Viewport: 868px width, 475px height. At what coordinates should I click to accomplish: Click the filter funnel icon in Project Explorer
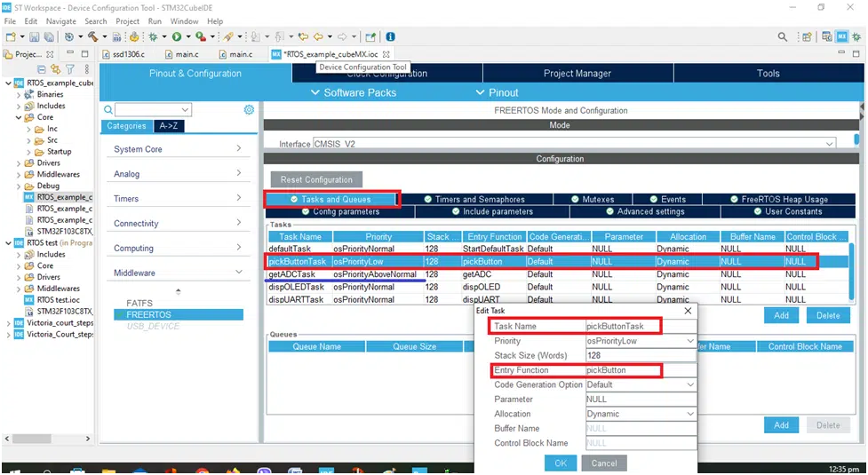[x=70, y=69]
